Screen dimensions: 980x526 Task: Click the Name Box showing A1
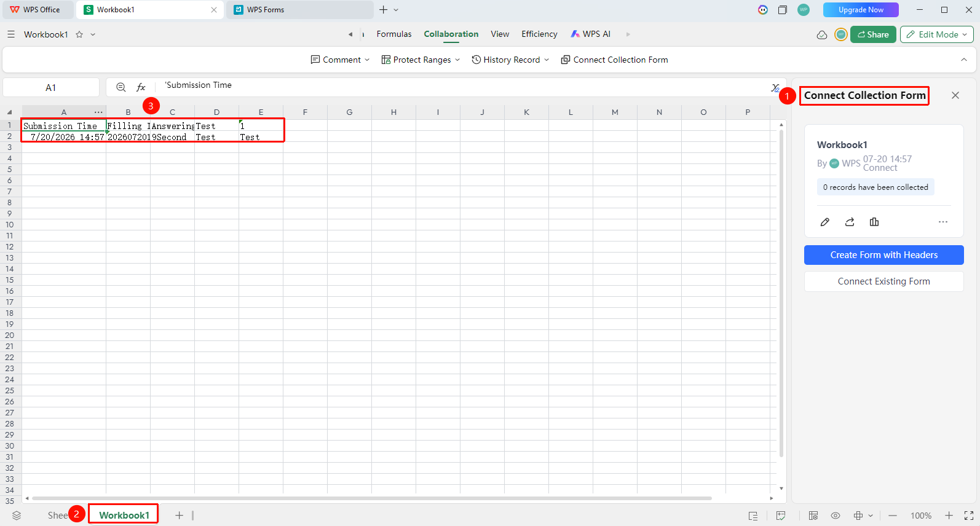point(51,87)
